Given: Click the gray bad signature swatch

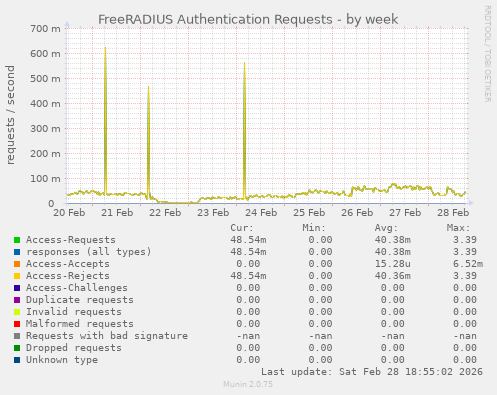Looking at the screenshot, I should pyautogui.click(x=17, y=336).
